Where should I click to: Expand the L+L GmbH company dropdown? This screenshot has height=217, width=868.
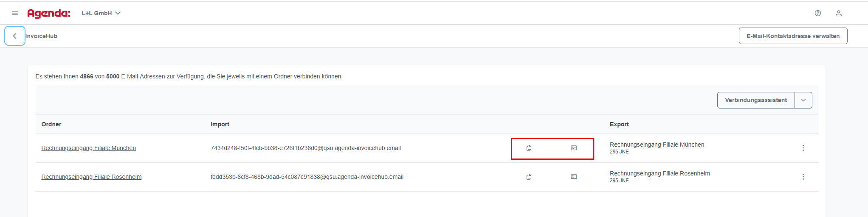101,13
